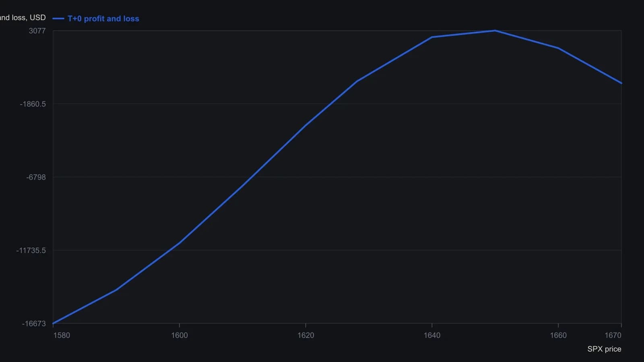Screen dimensions: 644x362
Task: Click the x-axis label '1600'
Action: coord(180,335)
